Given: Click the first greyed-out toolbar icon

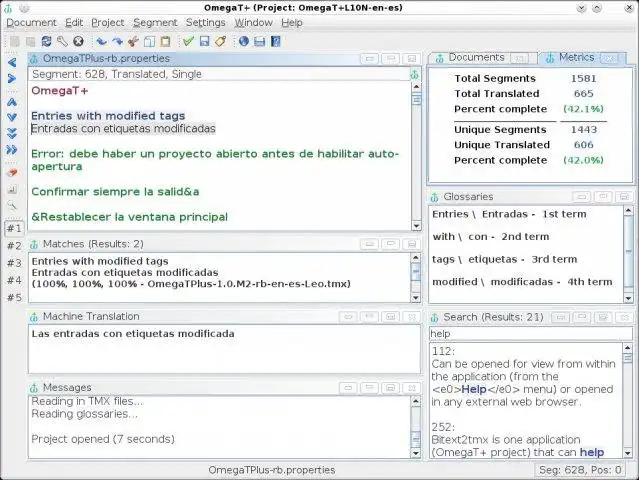Looking at the screenshot, I should (15, 41).
